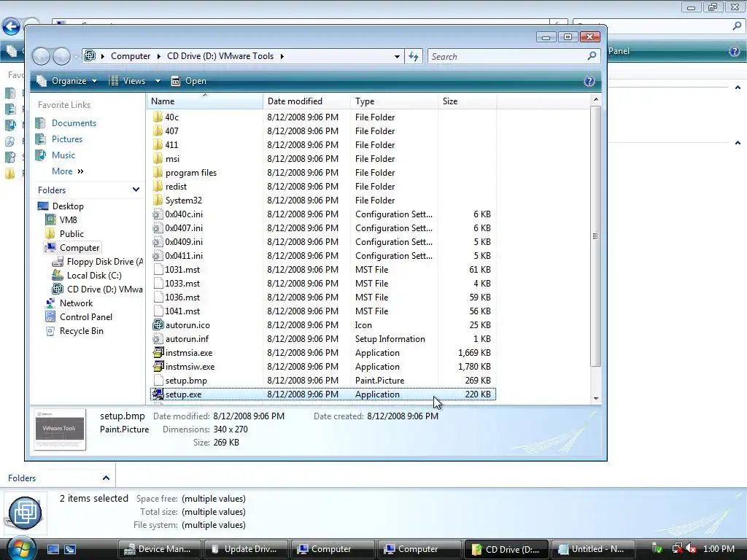This screenshot has width=747, height=560.
Task: Select the 407 folder icon
Action: (x=158, y=131)
